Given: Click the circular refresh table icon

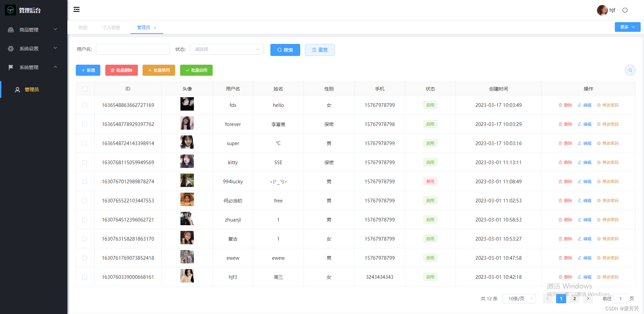Looking at the screenshot, I should click(630, 70).
